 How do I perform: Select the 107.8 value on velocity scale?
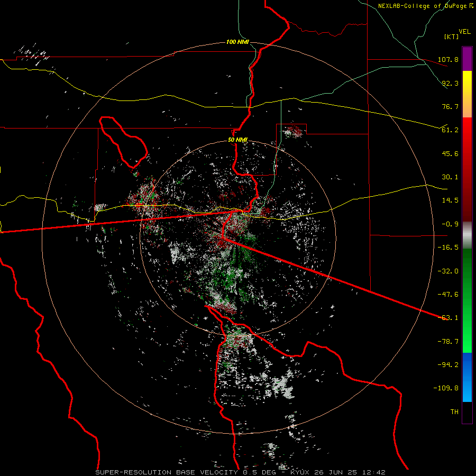(x=448, y=59)
